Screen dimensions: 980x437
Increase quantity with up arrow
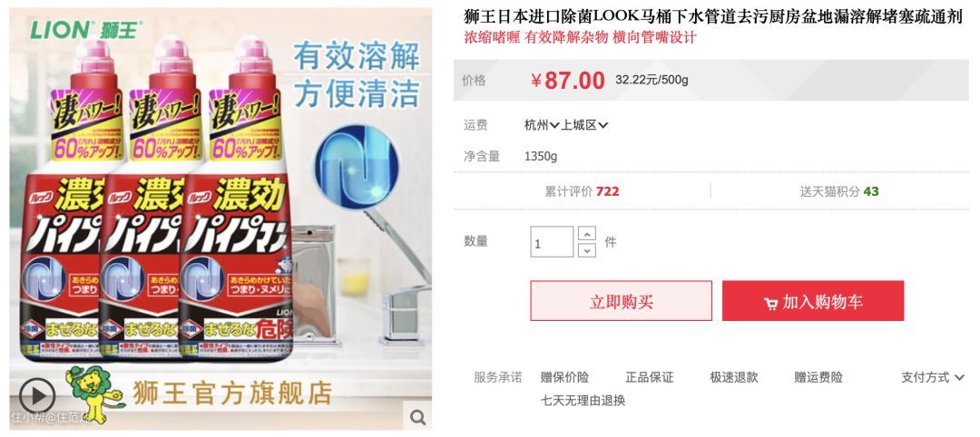click(587, 234)
